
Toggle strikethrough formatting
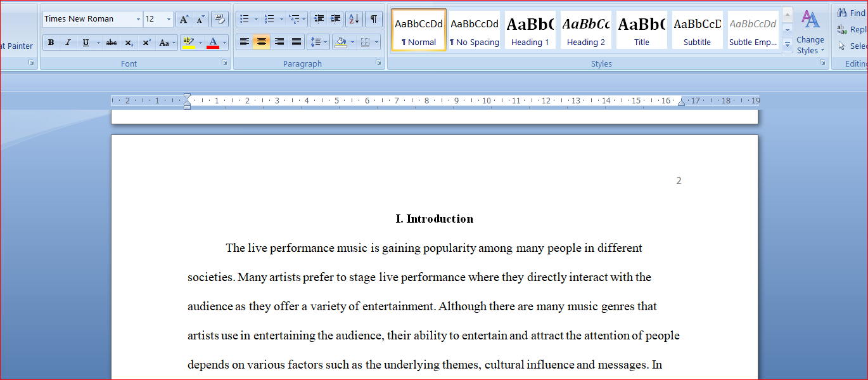coord(112,43)
